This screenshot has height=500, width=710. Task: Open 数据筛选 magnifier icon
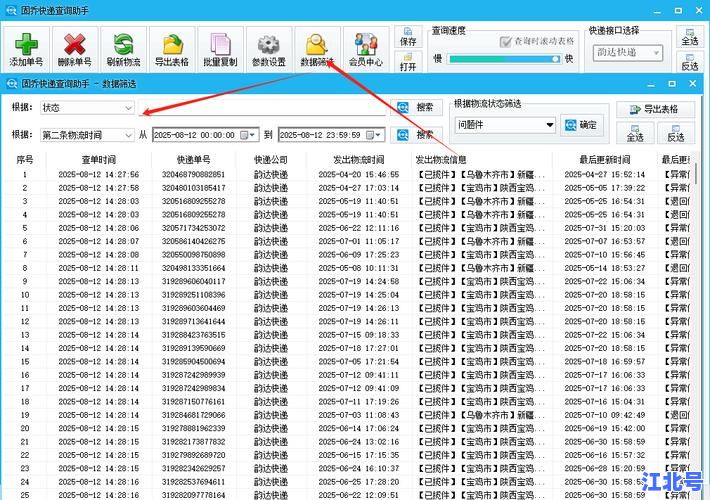(317, 44)
